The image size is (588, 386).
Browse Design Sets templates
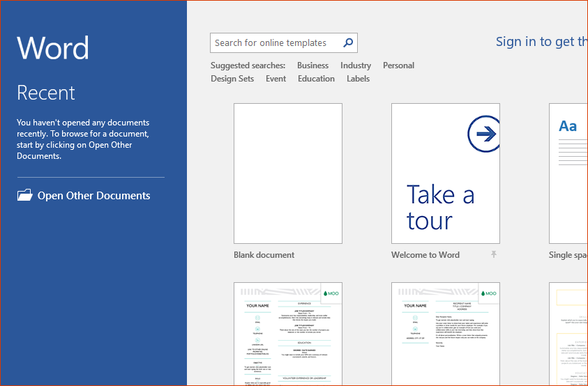[232, 79]
